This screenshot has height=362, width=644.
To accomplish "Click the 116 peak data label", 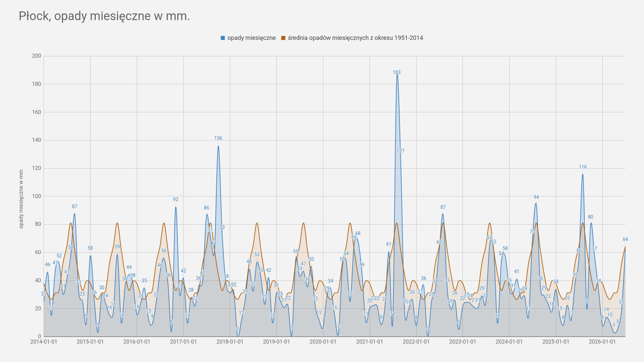I will (583, 167).
